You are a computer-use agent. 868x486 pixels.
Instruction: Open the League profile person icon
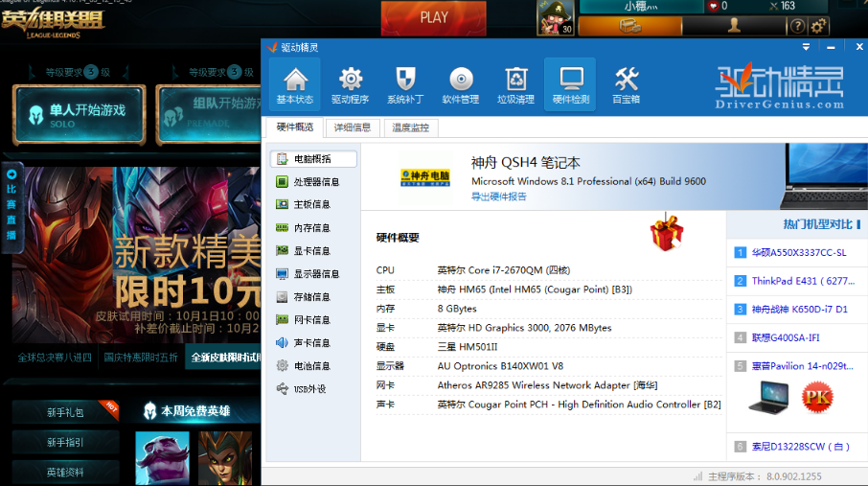[734, 26]
